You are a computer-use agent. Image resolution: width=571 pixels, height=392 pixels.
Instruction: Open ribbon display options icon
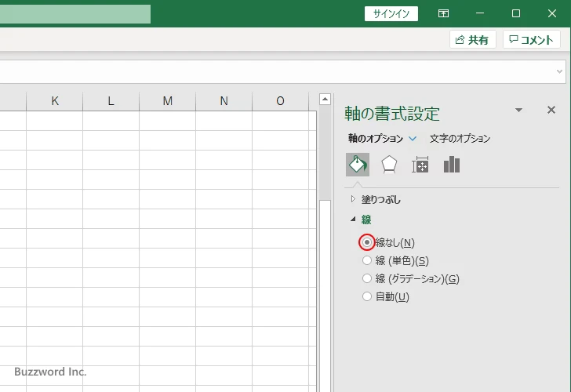pyautogui.click(x=443, y=13)
